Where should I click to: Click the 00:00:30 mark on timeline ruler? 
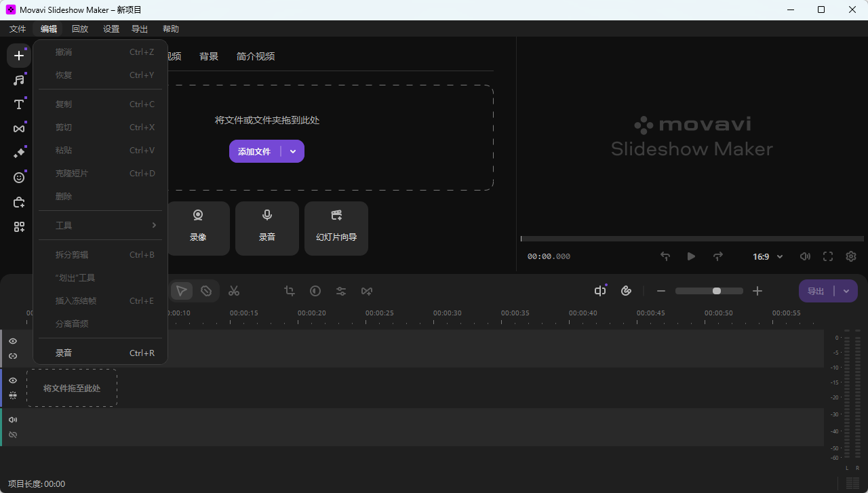pos(448,313)
